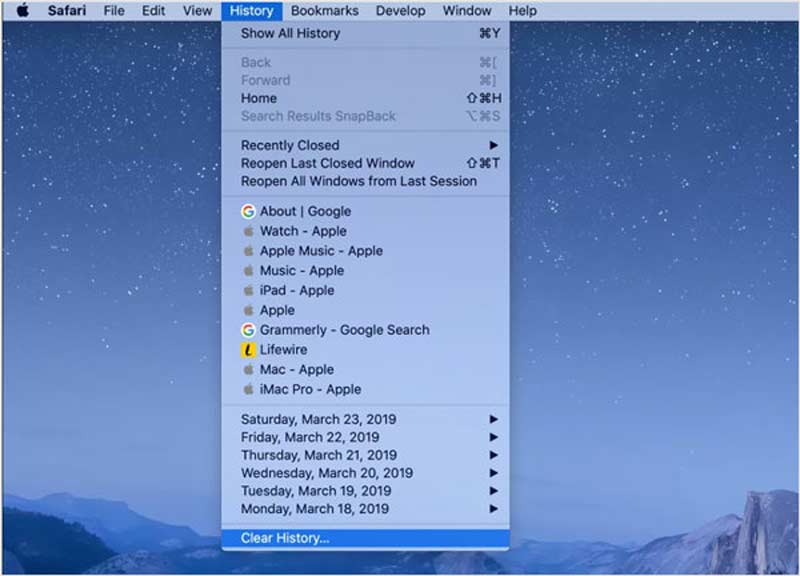Expand Friday, March 22, 2019 arrow
The width and height of the screenshot is (800, 576).
pos(493,437)
